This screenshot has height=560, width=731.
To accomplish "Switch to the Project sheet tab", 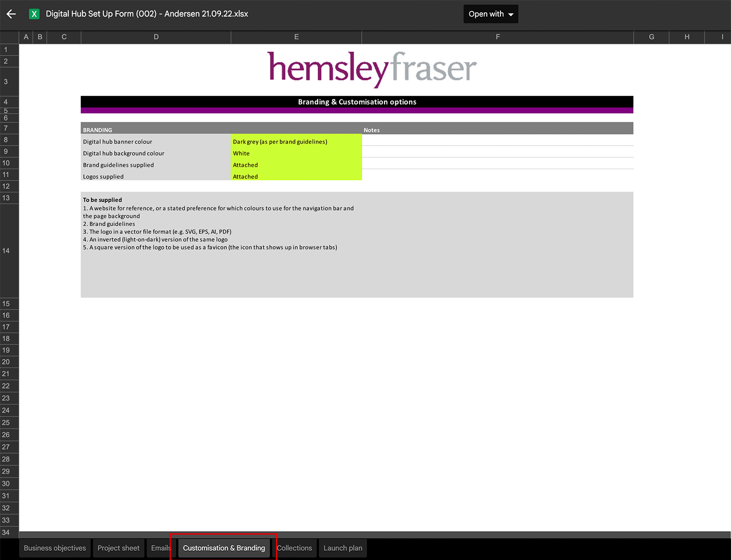I will tap(118, 548).
